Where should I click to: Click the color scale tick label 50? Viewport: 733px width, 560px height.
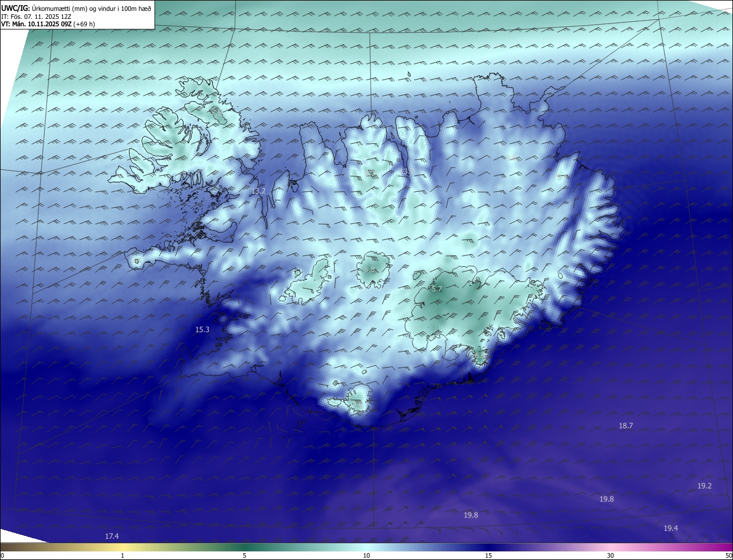point(728,555)
